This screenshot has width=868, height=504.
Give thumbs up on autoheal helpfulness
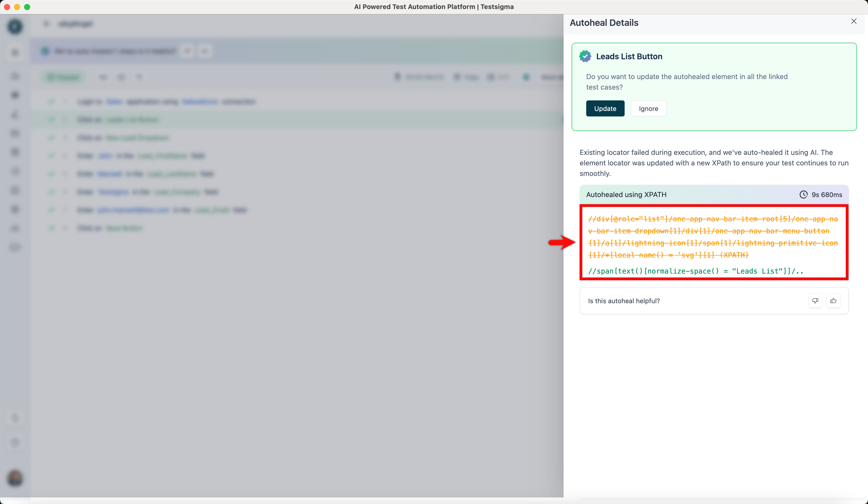click(x=833, y=300)
